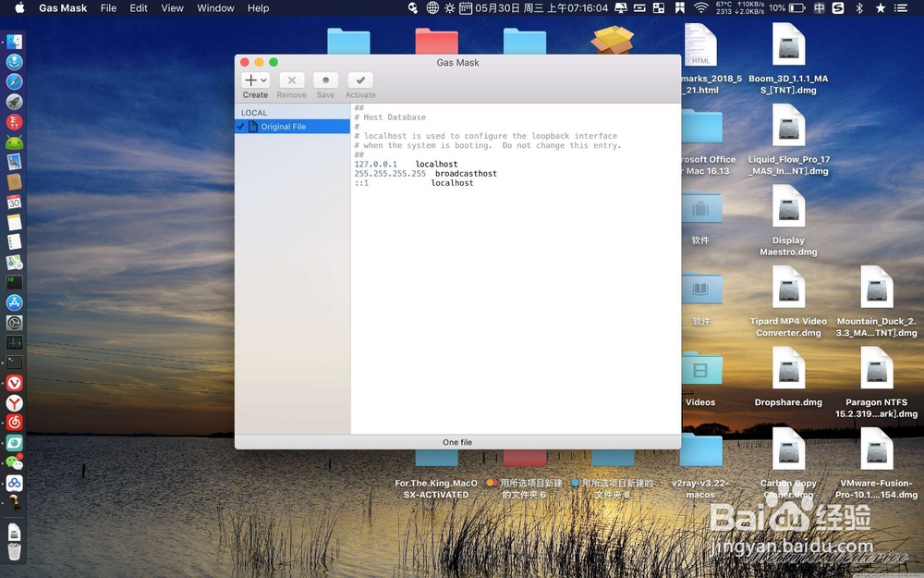Click the bookmark icon in menu bar
The height and width of the screenshot is (578, 924).
(x=679, y=7)
